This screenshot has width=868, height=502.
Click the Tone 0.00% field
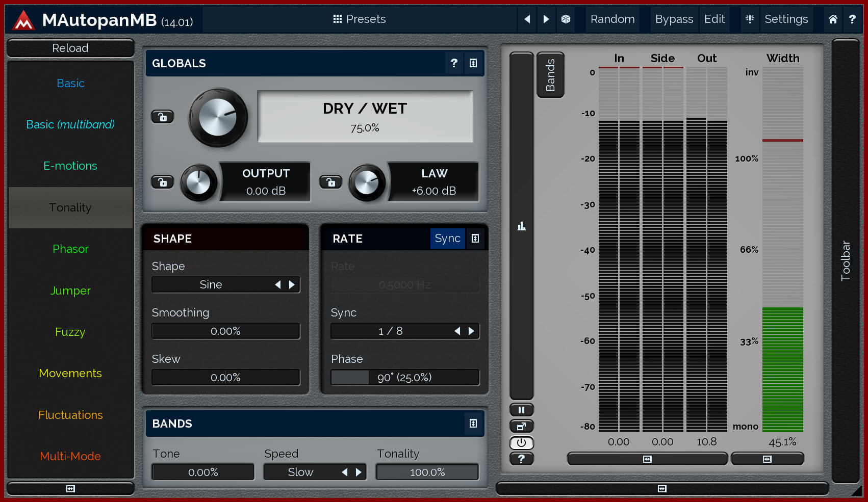(203, 472)
